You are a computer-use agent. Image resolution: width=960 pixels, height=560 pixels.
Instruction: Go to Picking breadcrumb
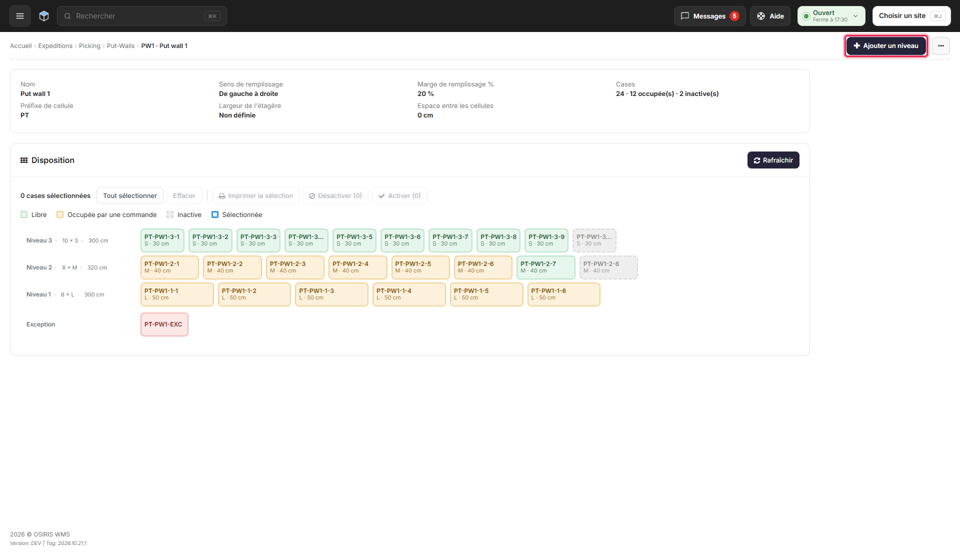click(89, 46)
